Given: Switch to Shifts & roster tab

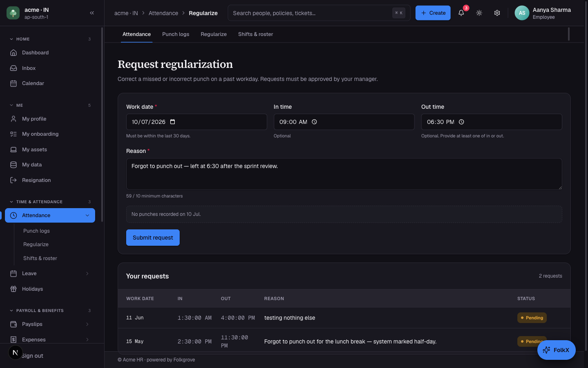Looking at the screenshot, I should pos(256,34).
